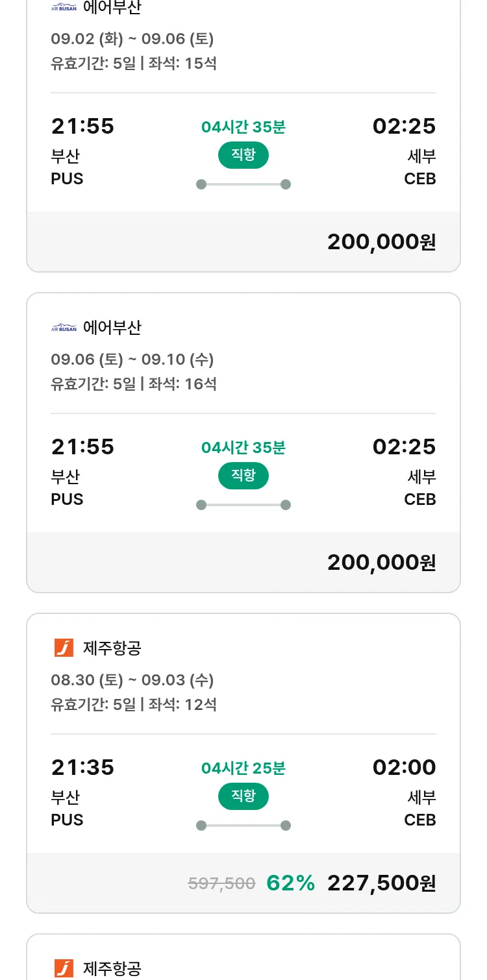Click the route line on the Jeju Air 08.30 flight
487x980 pixels.
pos(243,826)
